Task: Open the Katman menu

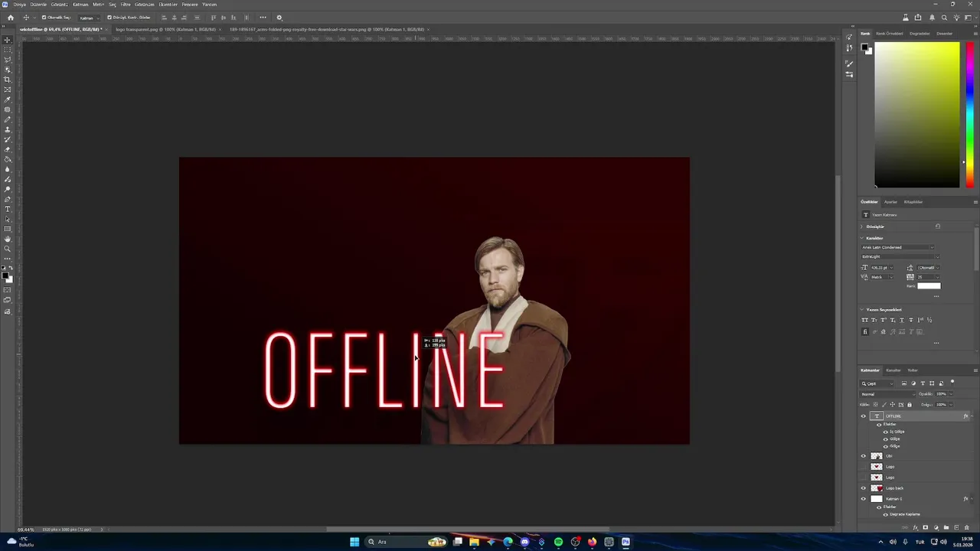Action: (80, 5)
